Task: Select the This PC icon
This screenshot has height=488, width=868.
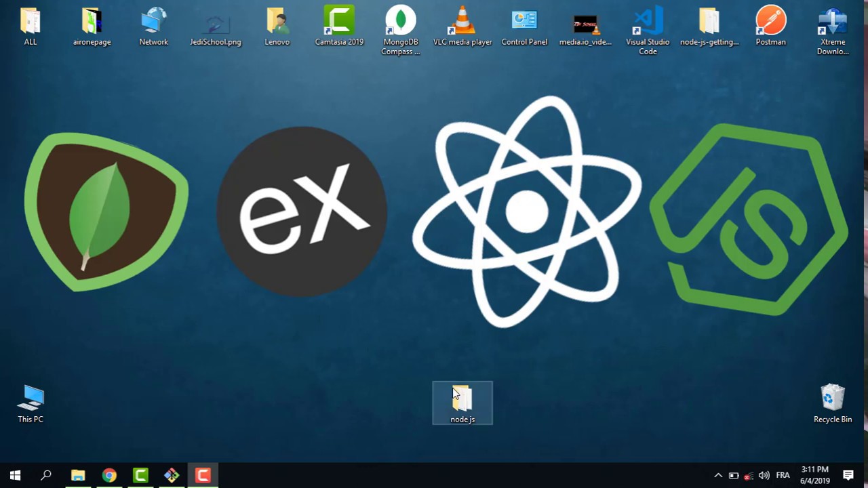Action: (x=31, y=404)
